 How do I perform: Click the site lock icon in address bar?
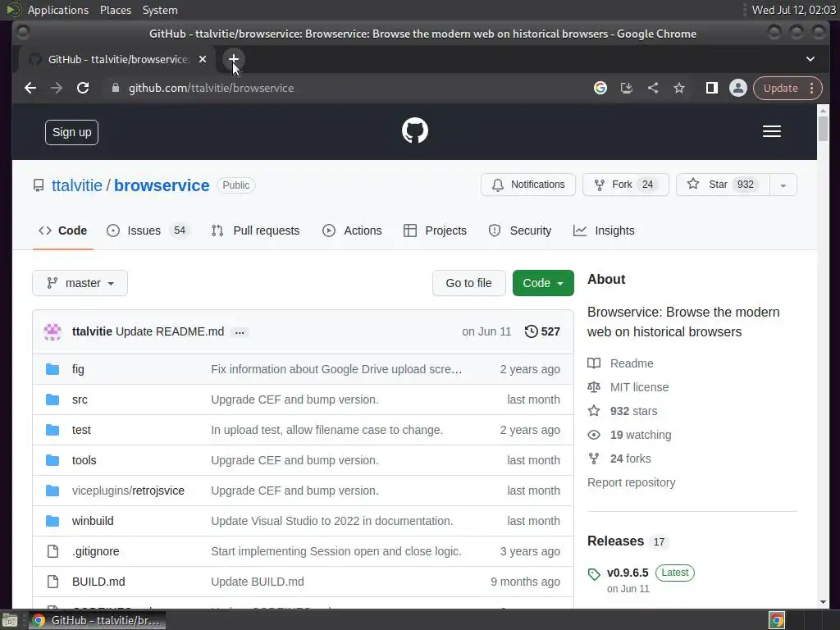point(115,88)
